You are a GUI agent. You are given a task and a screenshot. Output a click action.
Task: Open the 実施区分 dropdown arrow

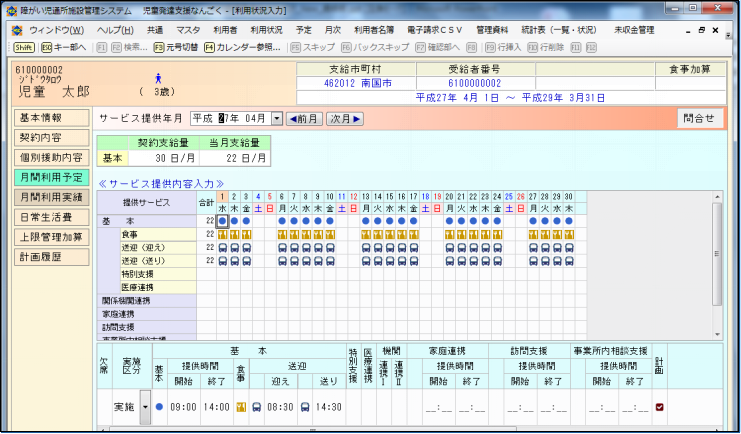[x=145, y=407]
